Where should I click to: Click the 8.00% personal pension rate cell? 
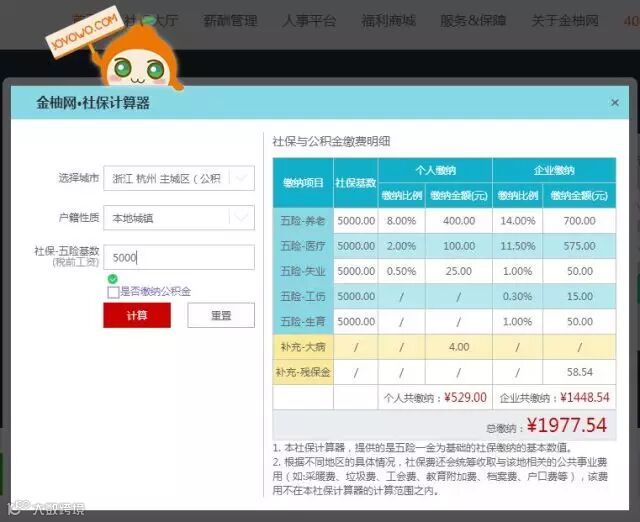[x=401, y=221]
